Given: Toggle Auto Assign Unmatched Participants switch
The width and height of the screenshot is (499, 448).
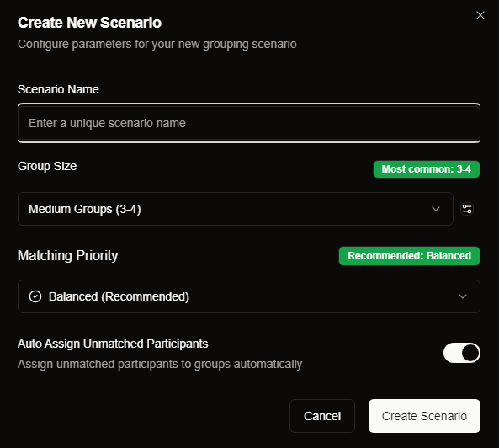Looking at the screenshot, I should [x=462, y=353].
